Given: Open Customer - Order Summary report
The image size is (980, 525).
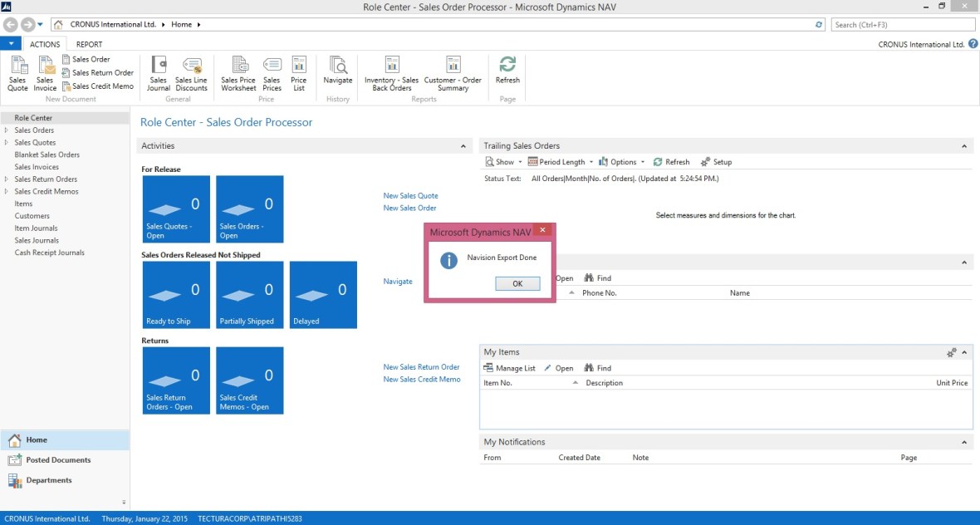Looking at the screenshot, I should [453, 73].
